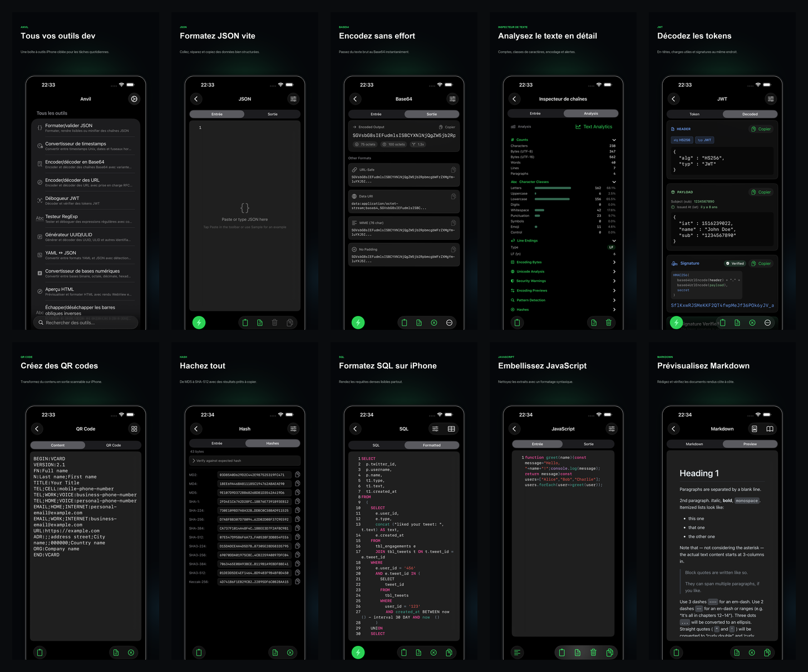Viewport: 808px width, 672px height.
Task: Copy the JWT HEADER section with Copier
Action: [761, 129]
